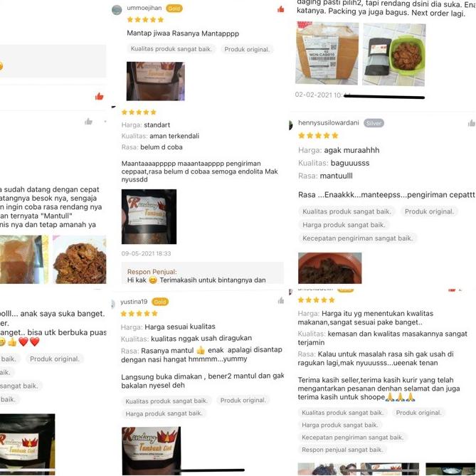This screenshot has height=476, width=476.
Task: Open the hennysusilowardani username
Action: click(329, 122)
